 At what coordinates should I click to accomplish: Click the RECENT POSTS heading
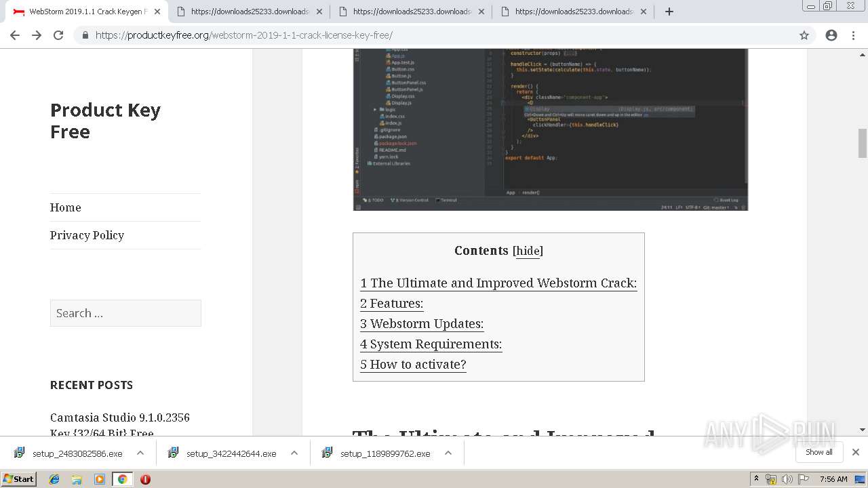pos(92,385)
